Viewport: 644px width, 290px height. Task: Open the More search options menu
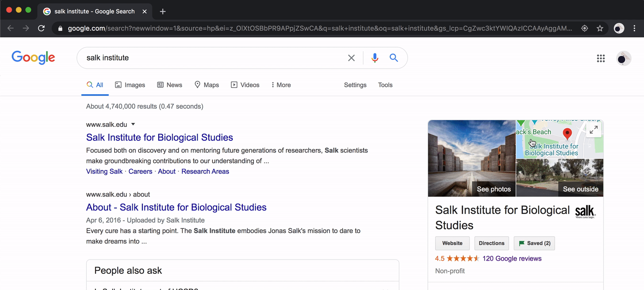pos(281,85)
